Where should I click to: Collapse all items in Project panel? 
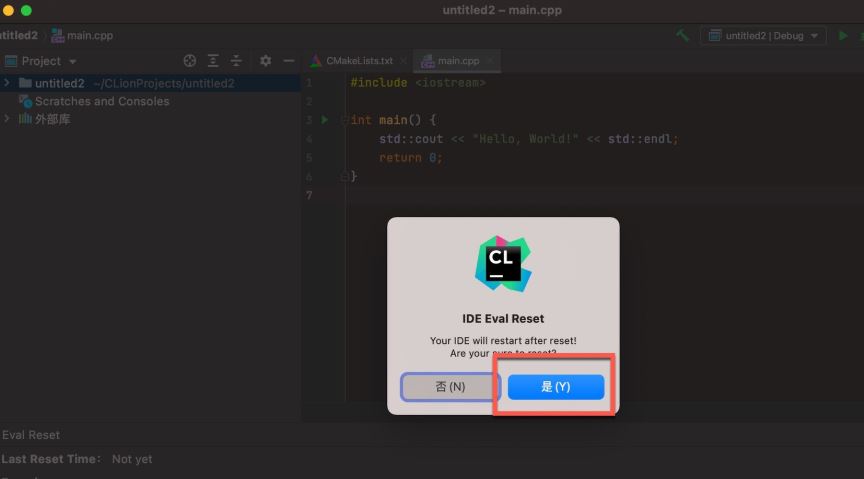coord(236,61)
